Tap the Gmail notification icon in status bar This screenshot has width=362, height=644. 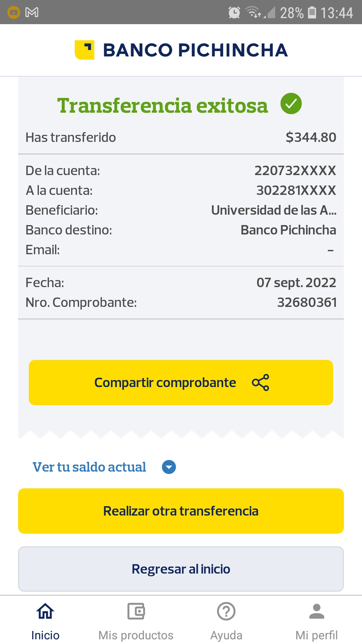pos(32,13)
